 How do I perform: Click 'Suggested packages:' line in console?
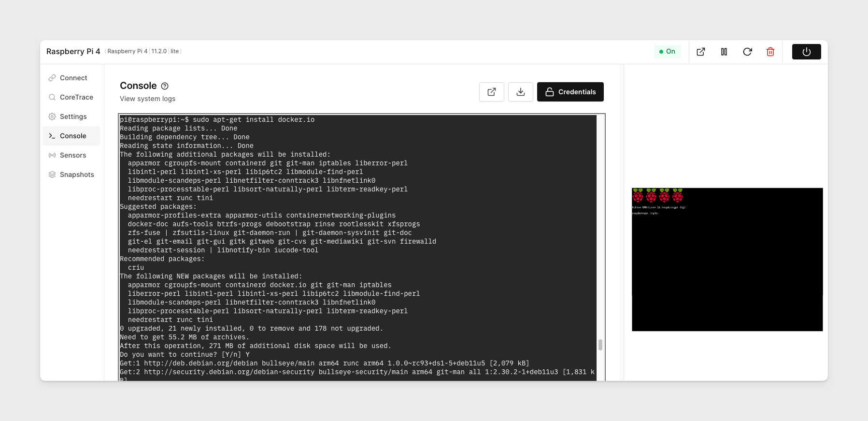click(x=158, y=206)
